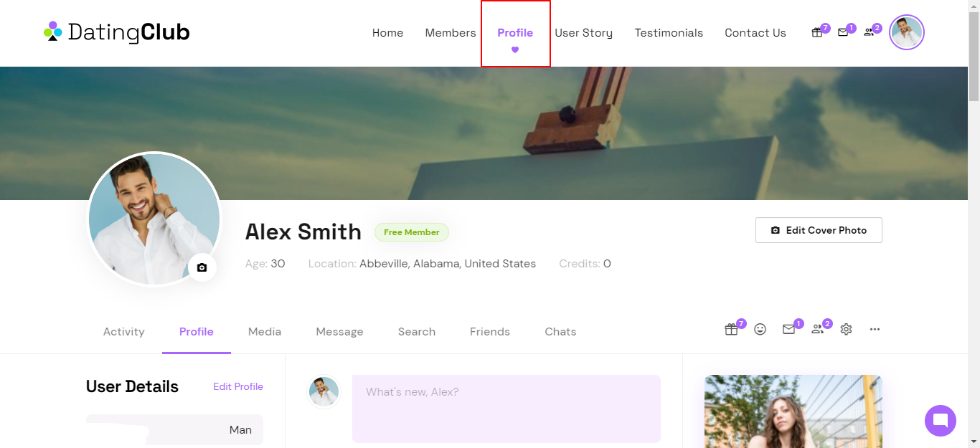Click user avatar in top right header

coord(907,33)
